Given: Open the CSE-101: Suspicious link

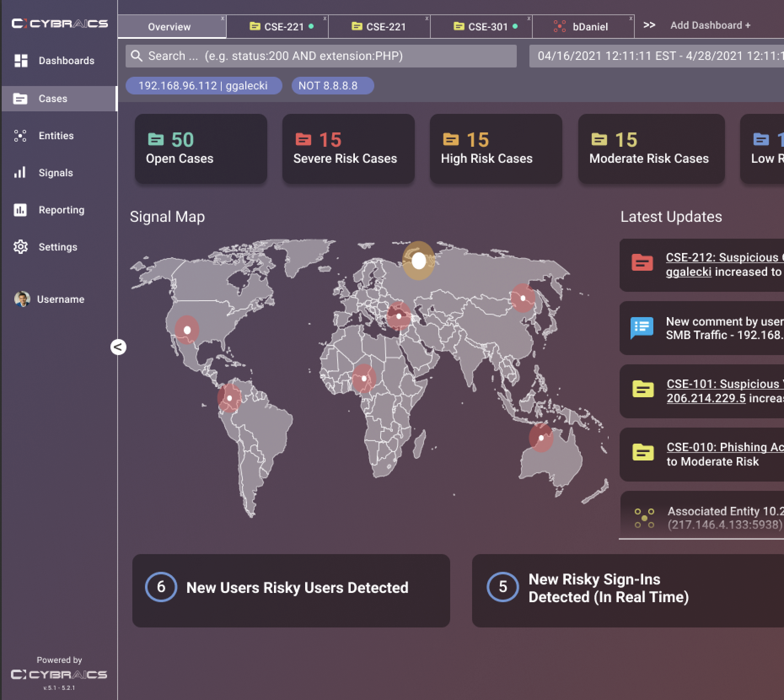Looking at the screenshot, I should [x=725, y=384].
